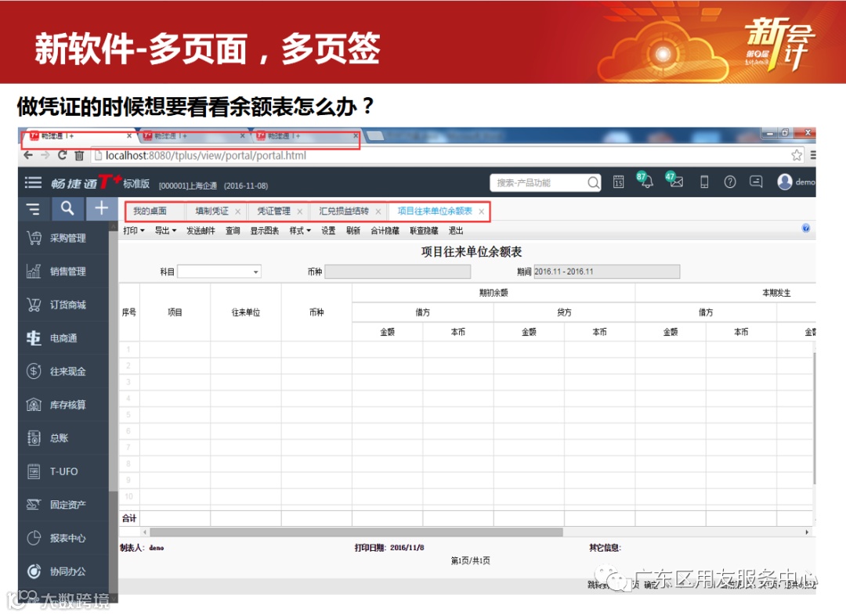Image resolution: width=846 pixels, height=616 pixels.
Task: Open the calendar icon in header
Action: pyautogui.click(x=618, y=182)
